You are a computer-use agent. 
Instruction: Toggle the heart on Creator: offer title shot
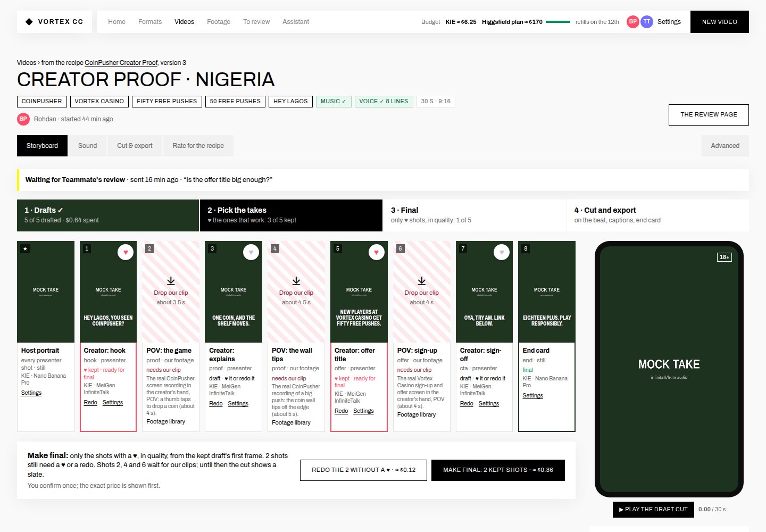(x=377, y=252)
